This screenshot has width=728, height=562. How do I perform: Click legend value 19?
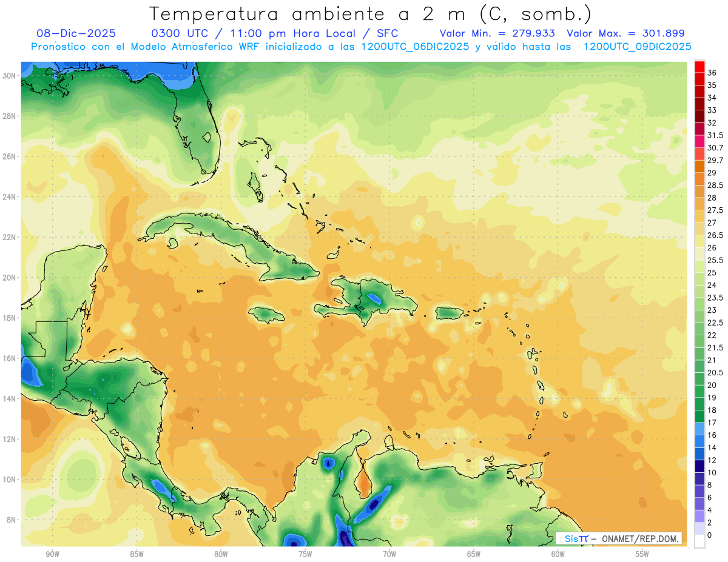point(712,398)
